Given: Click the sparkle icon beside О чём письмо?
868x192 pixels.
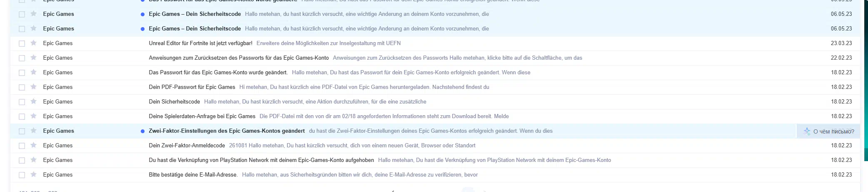Looking at the screenshot, I should [807, 131].
